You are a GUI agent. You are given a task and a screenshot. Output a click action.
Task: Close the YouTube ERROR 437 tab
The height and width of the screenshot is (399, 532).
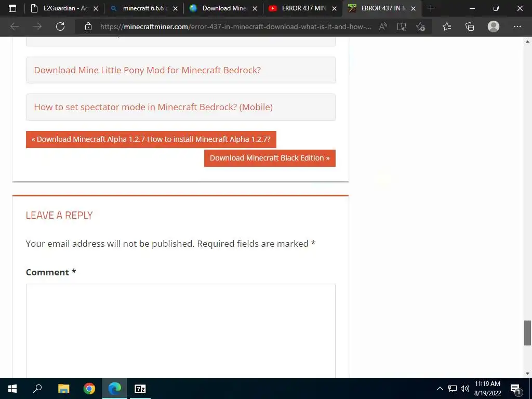334,8
